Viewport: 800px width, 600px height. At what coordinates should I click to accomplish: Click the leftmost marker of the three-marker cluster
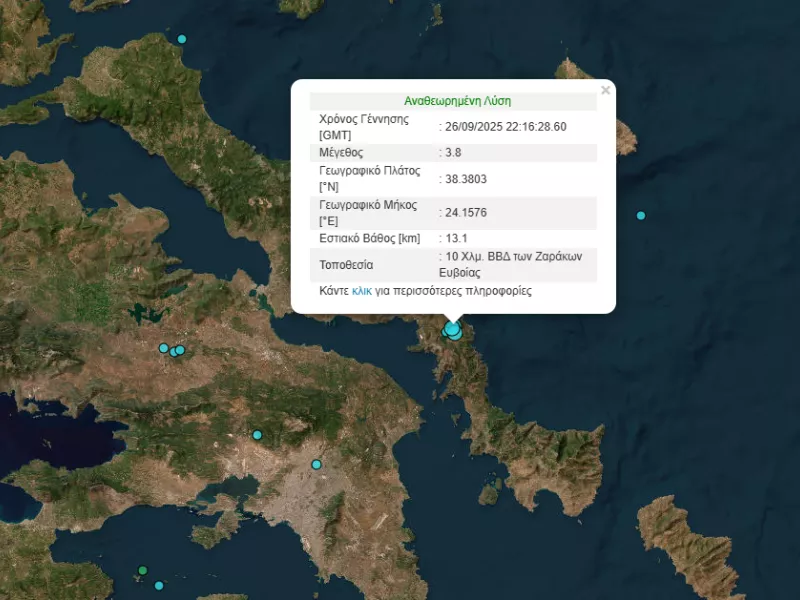164,348
